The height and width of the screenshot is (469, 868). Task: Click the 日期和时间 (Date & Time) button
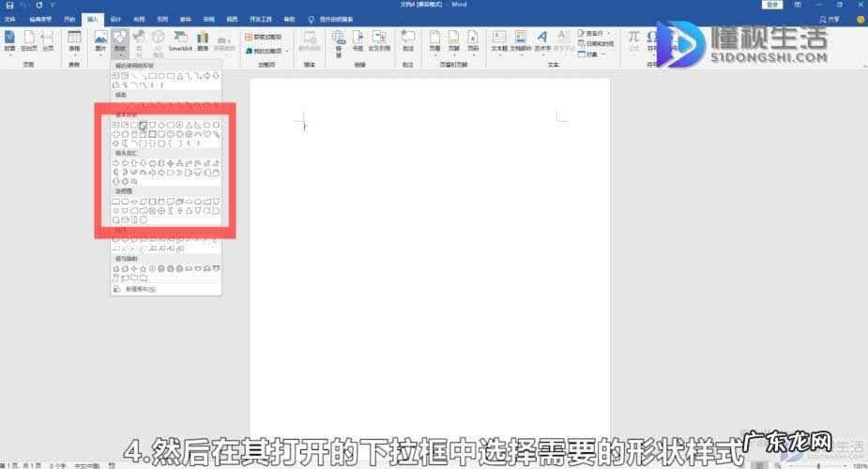(x=596, y=44)
